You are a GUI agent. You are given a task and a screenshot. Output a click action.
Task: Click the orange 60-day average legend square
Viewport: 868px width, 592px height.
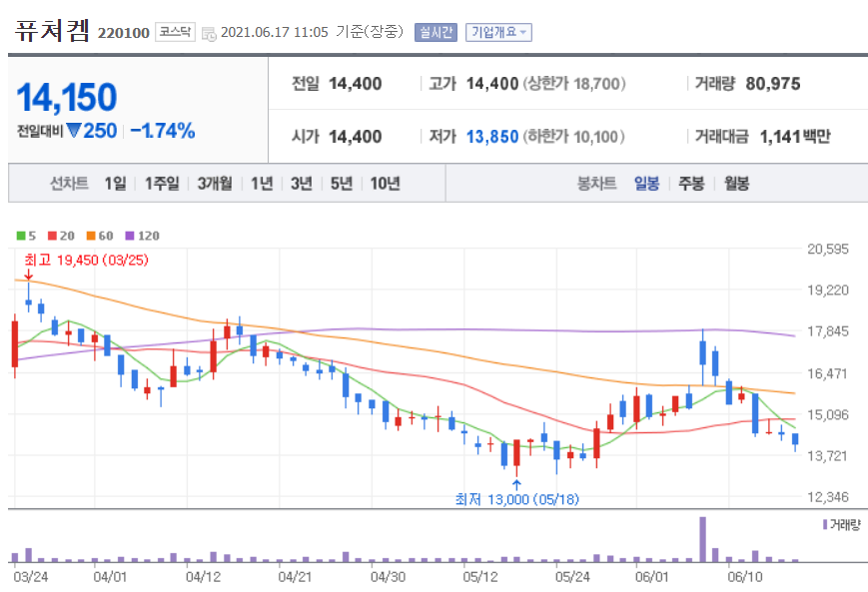pos(91,236)
